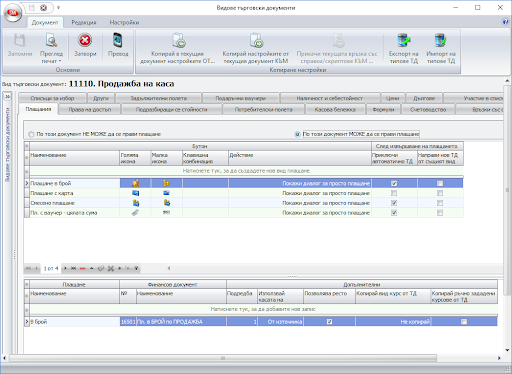Click the horizontal scrollbar thumb at bottom
512x374 pixels.
(223, 358)
